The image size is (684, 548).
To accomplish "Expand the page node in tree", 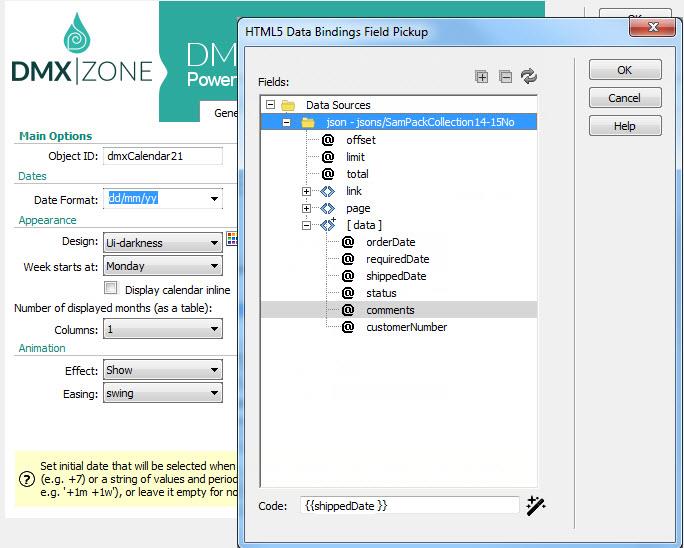I will 307,208.
